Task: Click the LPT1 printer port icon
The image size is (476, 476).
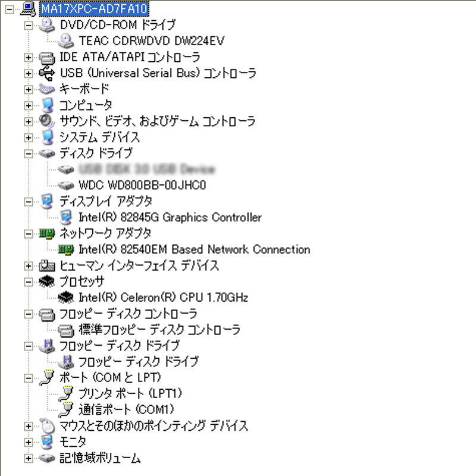Action: tap(66, 394)
